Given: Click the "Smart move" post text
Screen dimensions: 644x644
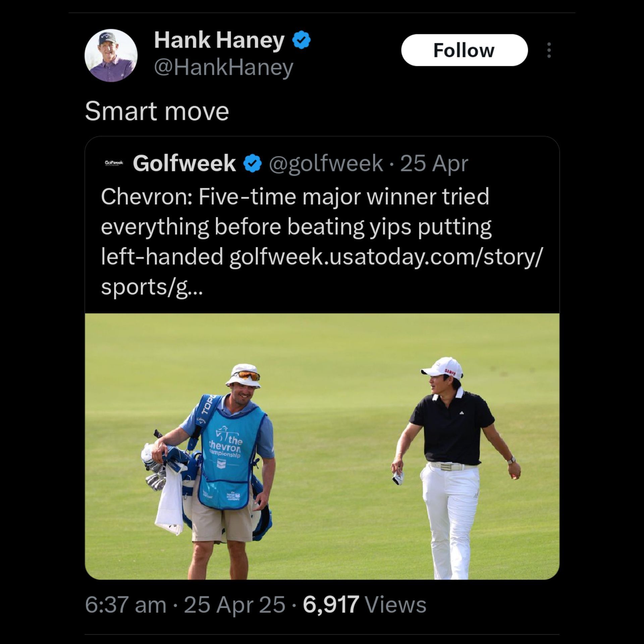Looking at the screenshot, I should coord(157,111).
